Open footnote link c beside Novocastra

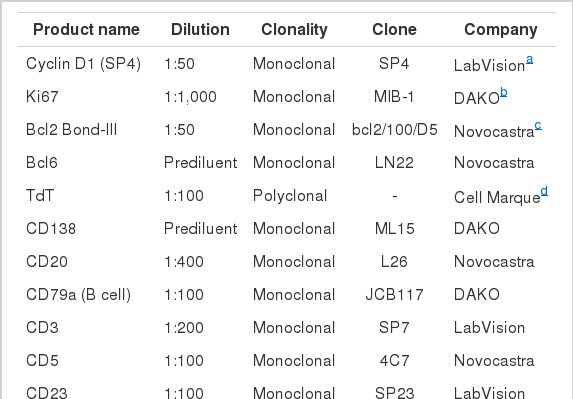pos(538,126)
